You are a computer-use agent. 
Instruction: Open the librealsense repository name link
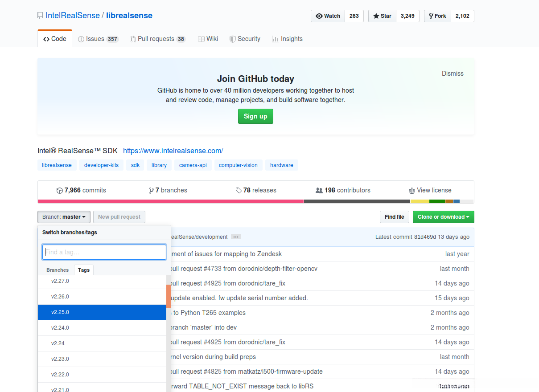pos(129,16)
